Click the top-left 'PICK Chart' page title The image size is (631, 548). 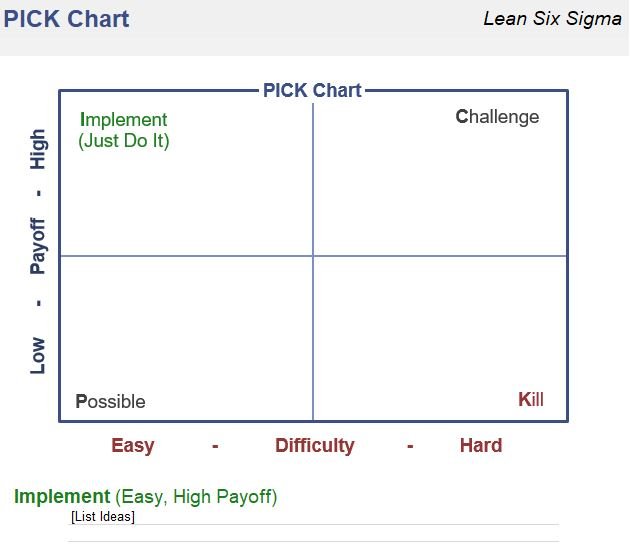point(66,19)
